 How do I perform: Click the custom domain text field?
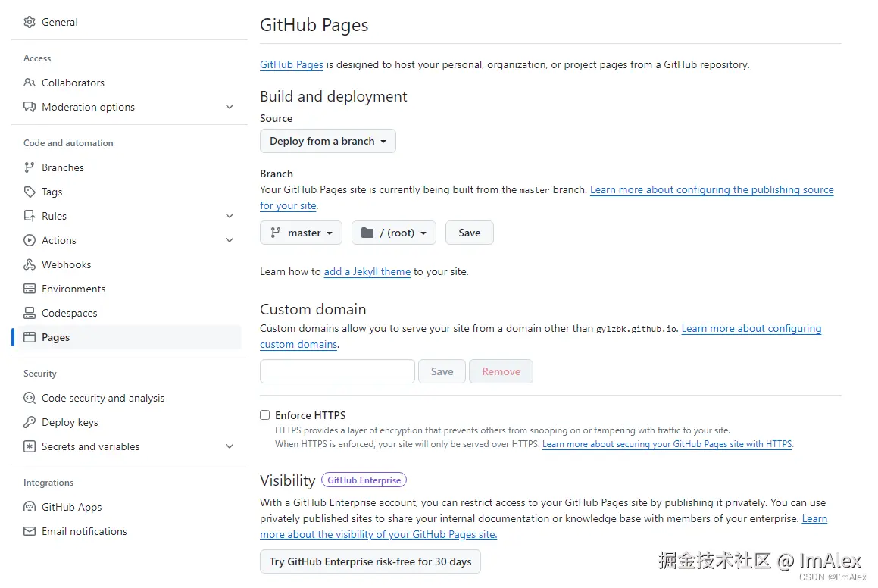tap(337, 371)
